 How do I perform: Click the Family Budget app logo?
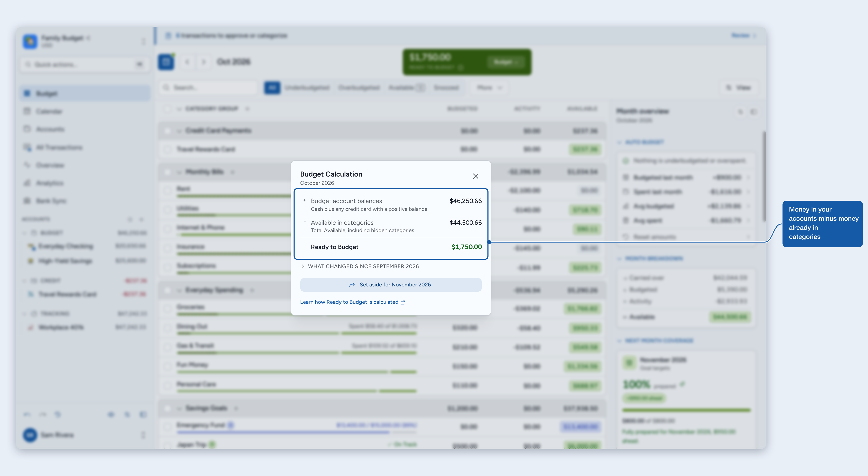pyautogui.click(x=30, y=41)
